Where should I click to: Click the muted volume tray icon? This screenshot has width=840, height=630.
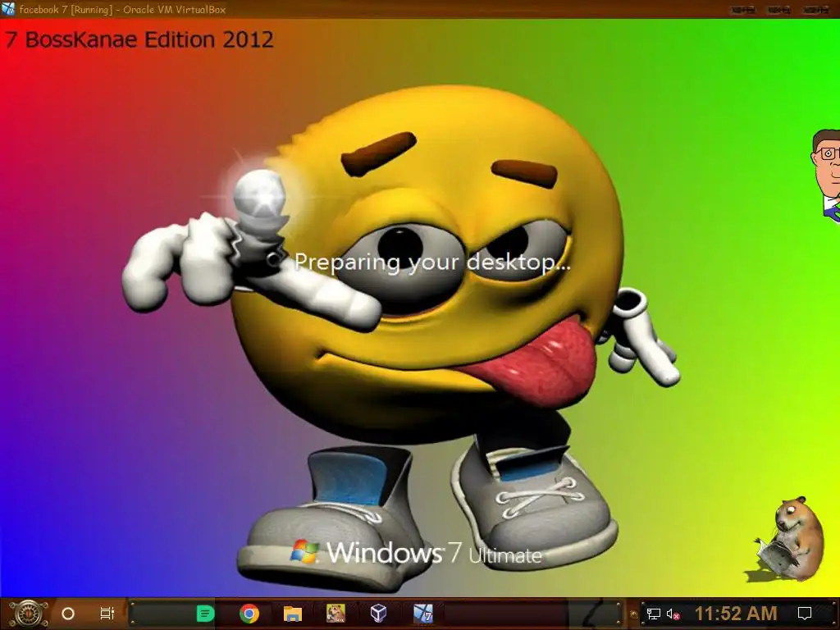click(x=673, y=614)
